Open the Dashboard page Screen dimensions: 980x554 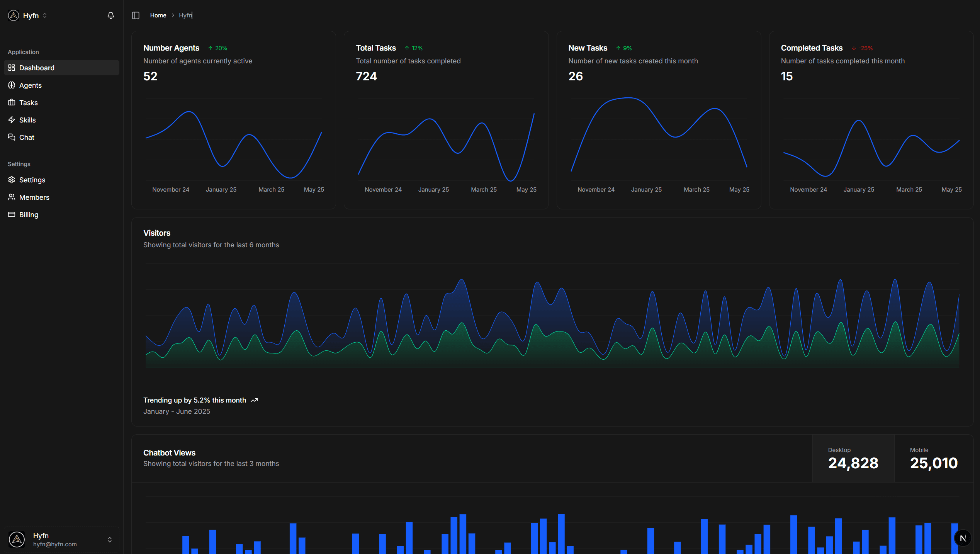coord(61,68)
